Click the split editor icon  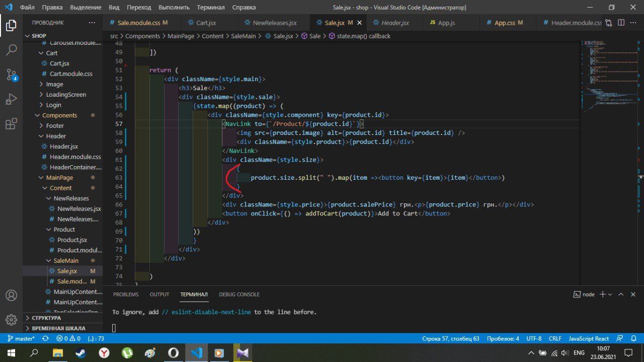point(621,23)
